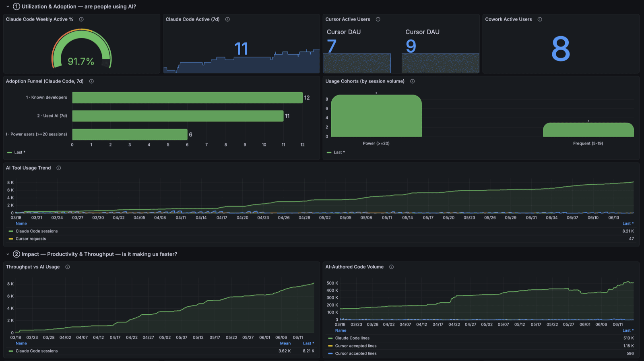Click the AI-Authored Code Volume panel title

pyautogui.click(x=355, y=267)
